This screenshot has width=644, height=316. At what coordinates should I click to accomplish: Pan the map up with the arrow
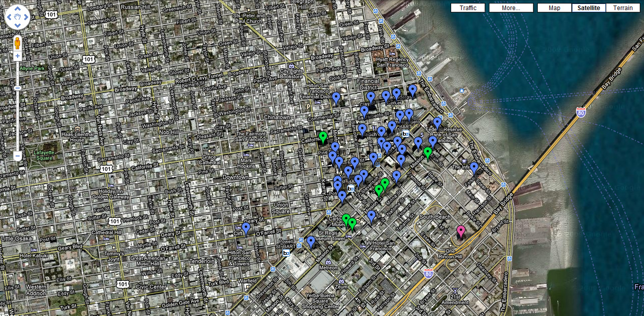click(18, 9)
